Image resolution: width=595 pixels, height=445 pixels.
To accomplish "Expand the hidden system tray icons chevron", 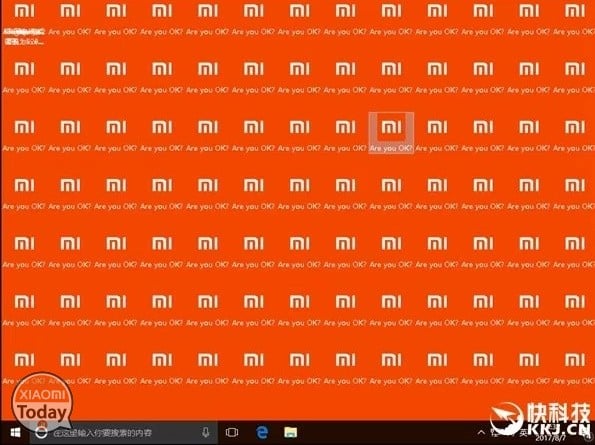I will coord(481,432).
